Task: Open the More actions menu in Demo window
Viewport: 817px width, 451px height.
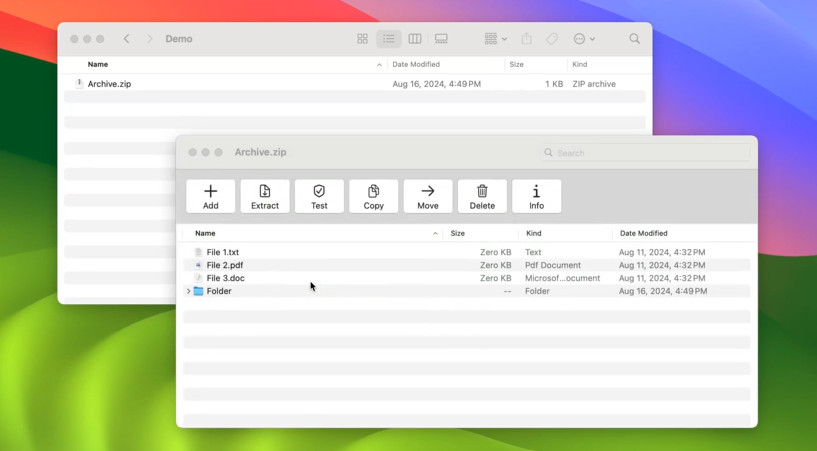Action: 584,39
